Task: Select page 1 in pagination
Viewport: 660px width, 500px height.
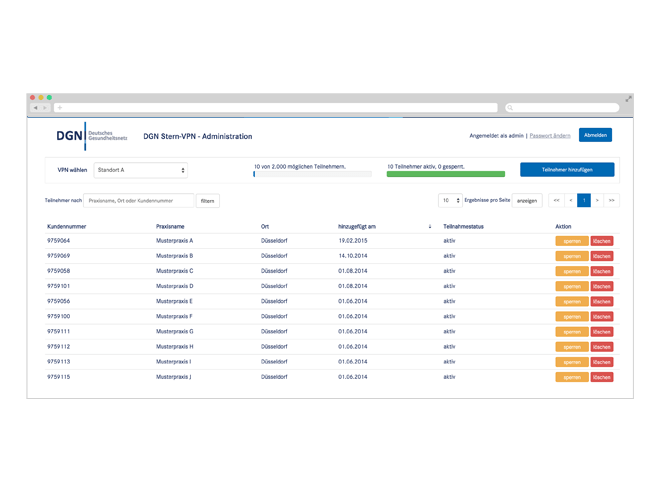Action: point(584,200)
